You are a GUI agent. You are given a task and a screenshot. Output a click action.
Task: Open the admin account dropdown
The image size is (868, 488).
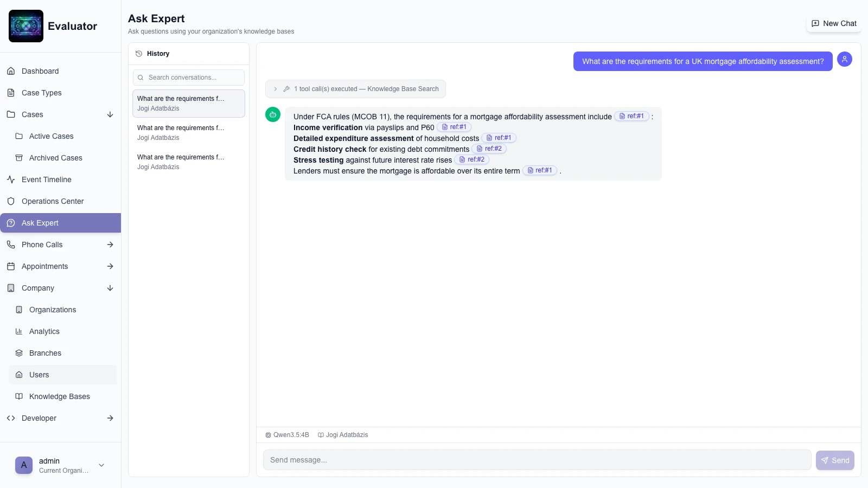pos(101,465)
